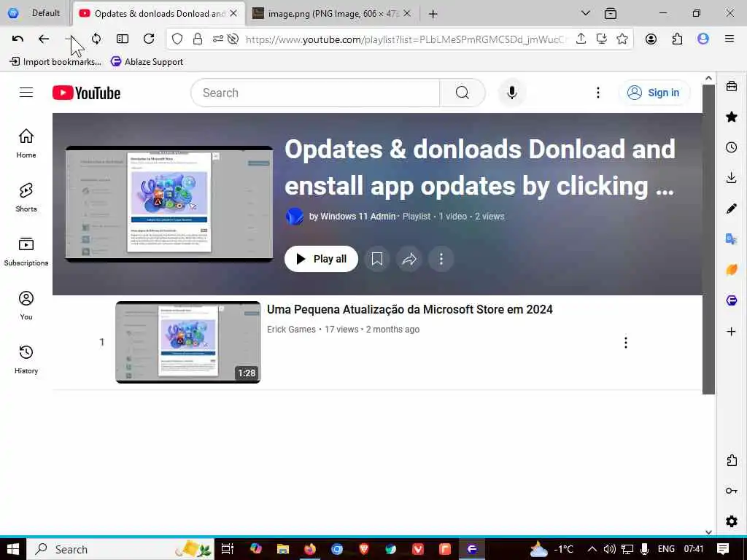This screenshot has height=560, width=747.
Task: Open the browser hamburger application menu
Action: pyautogui.click(x=729, y=39)
